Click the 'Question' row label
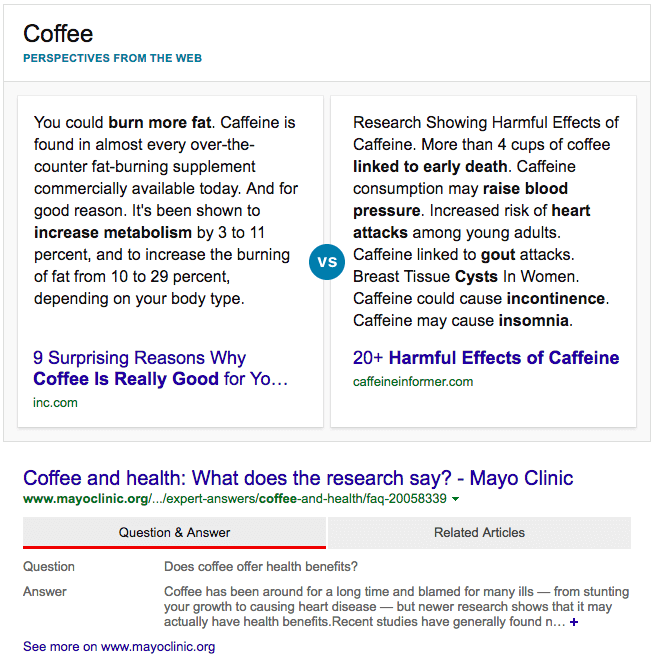Image resolution: width=657 pixels, height=656 pixels. [49, 567]
